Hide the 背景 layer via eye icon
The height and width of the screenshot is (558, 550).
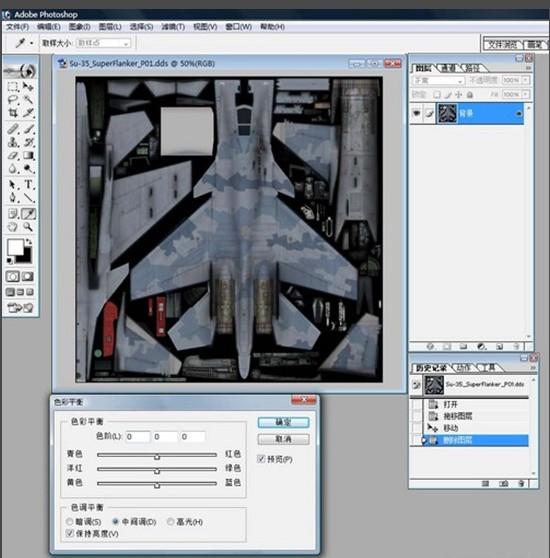coord(416,113)
